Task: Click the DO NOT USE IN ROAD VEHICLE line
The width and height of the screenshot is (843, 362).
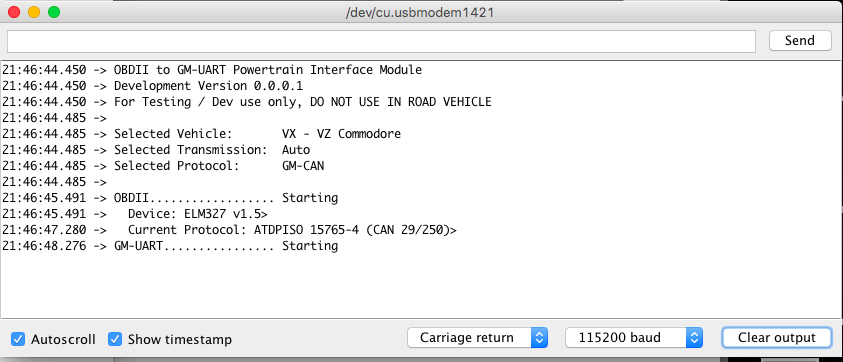Action: point(247,102)
